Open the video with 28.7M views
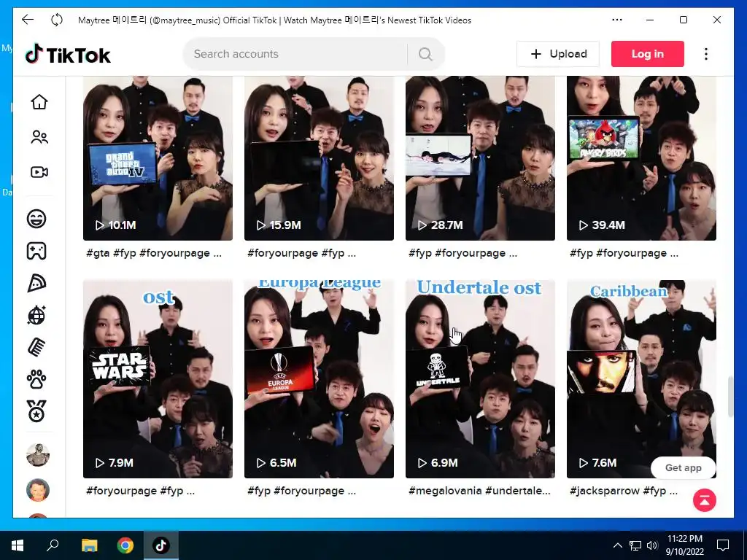The height and width of the screenshot is (560, 747). [480, 158]
